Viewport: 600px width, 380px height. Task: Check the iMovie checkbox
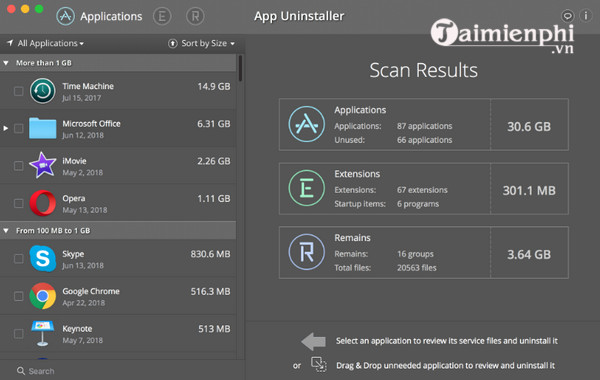coord(18,166)
